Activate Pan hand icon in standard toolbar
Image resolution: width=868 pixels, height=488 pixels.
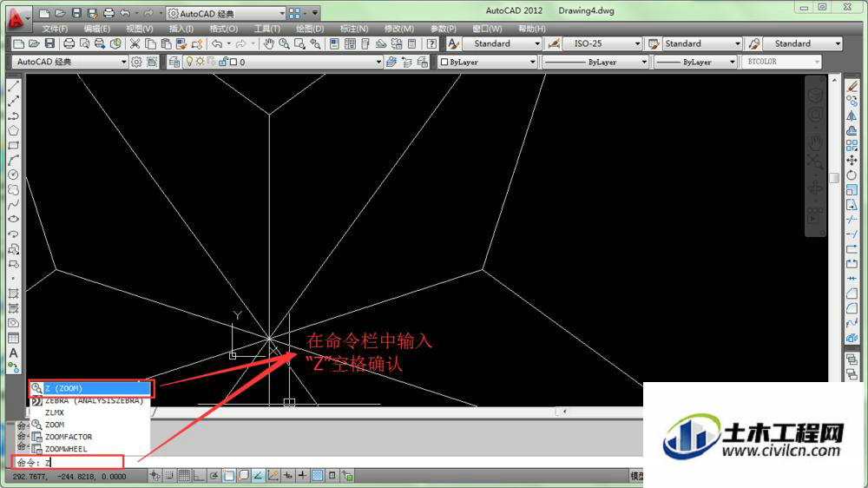(x=268, y=43)
